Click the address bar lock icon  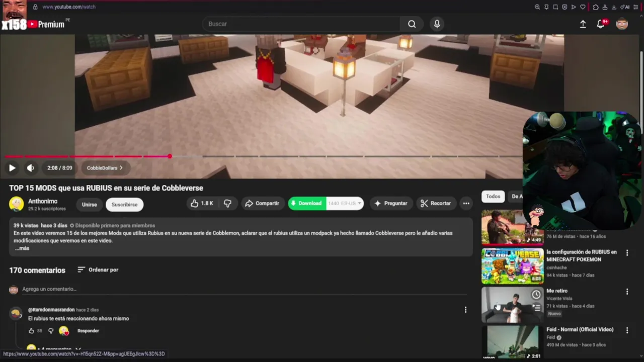tap(35, 7)
